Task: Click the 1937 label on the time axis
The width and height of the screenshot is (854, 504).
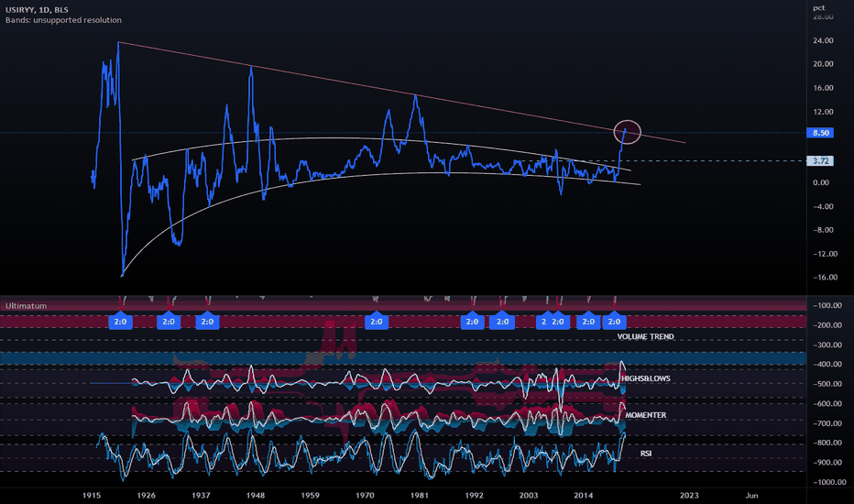Action: pos(201,495)
